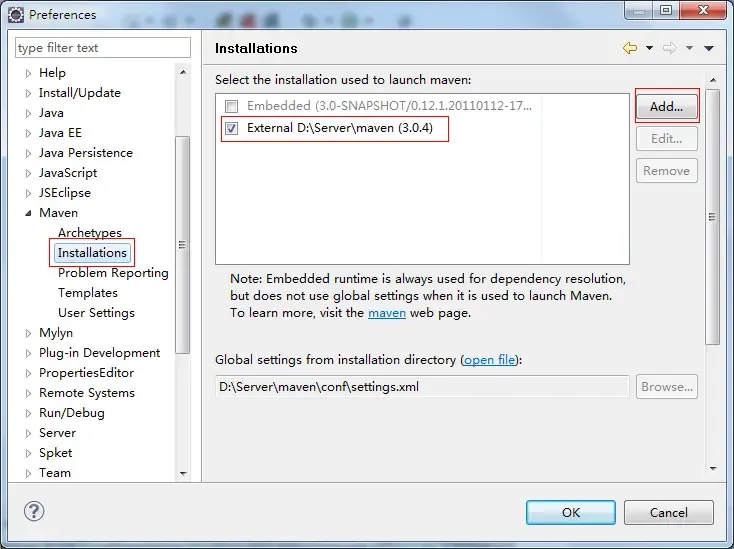Click the right pane scrollbar thumb
The image size is (734, 549).
pos(712,217)
